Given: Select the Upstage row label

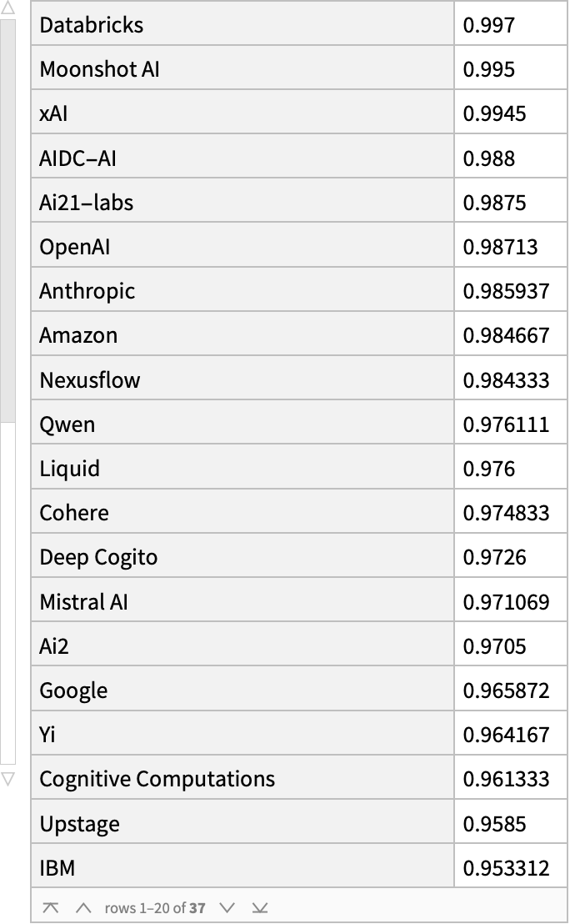Looking at the screenshot, I should click(79, 824).
